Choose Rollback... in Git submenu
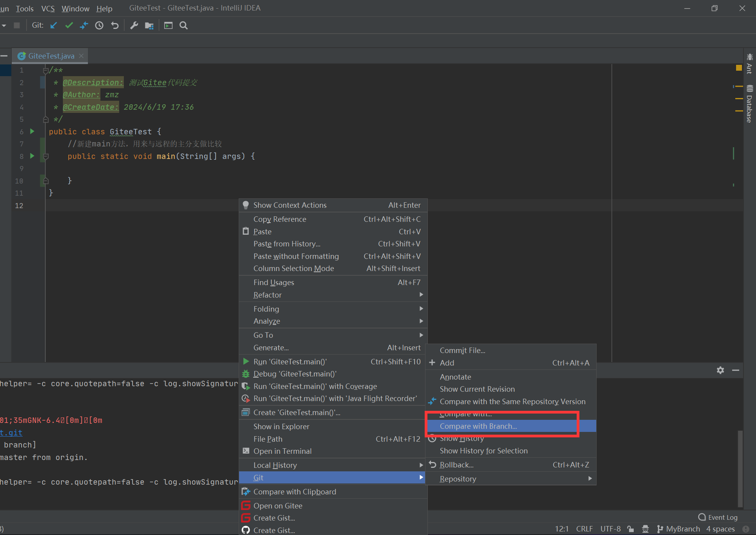This screenshot has height=535, width=756. point(511,465)
